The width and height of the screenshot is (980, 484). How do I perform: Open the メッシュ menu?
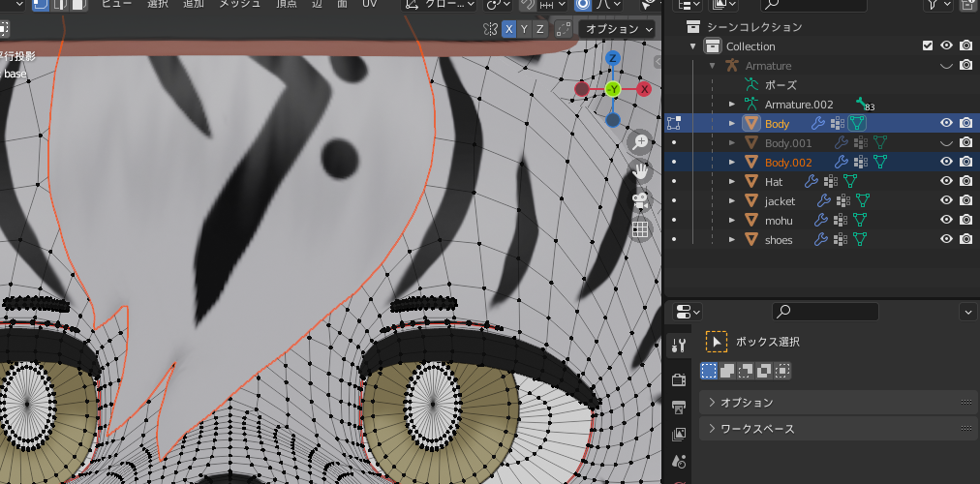point(239,4)
